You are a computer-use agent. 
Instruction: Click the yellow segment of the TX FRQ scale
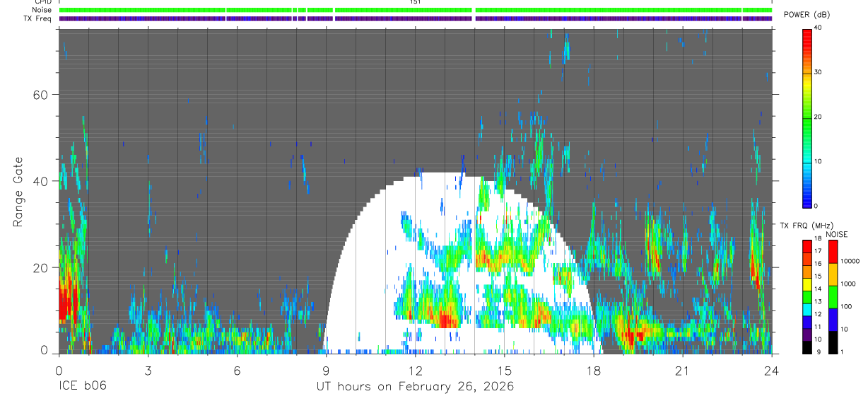coord(807,284)
